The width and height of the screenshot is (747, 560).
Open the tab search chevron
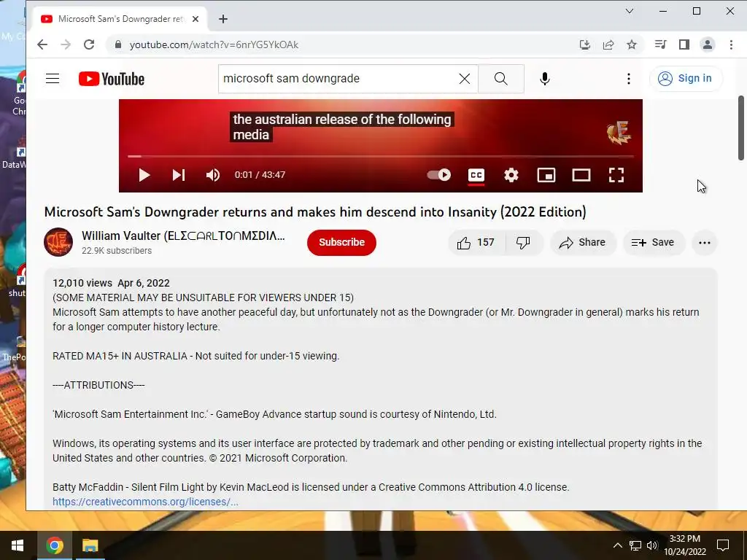click(630, 11)
